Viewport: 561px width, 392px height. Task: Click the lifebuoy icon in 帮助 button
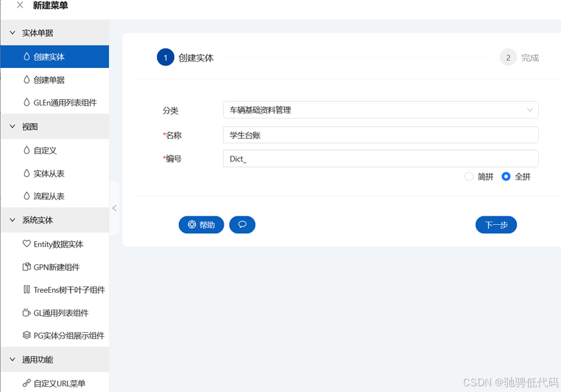coord(192,224)
